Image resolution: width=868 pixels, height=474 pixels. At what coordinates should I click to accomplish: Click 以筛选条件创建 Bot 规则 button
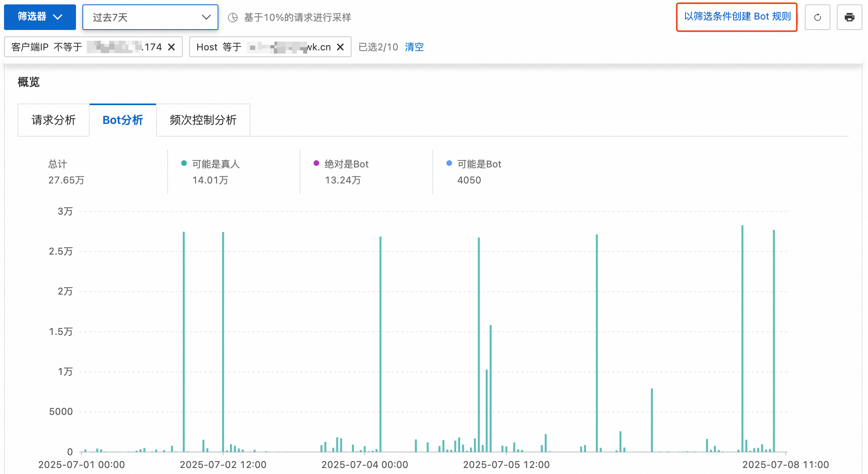(737, 17)
